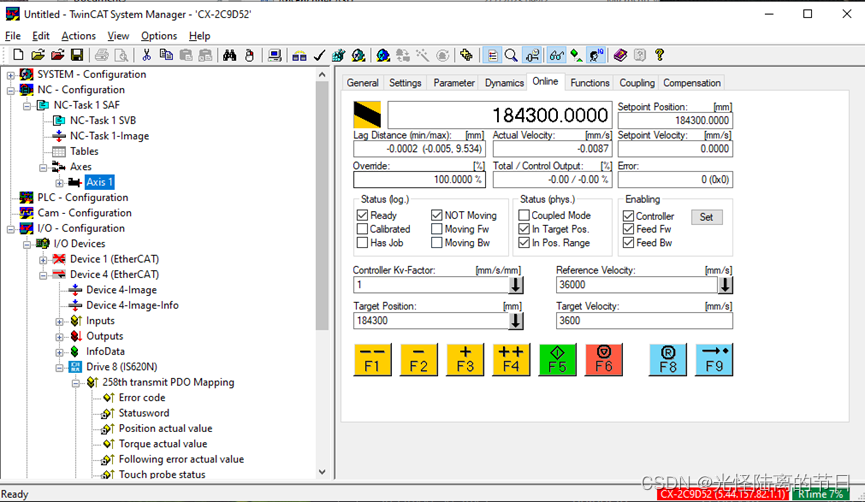Click the Copy toolbar icon
Screen dimensions: 865x502
(165, 55)
